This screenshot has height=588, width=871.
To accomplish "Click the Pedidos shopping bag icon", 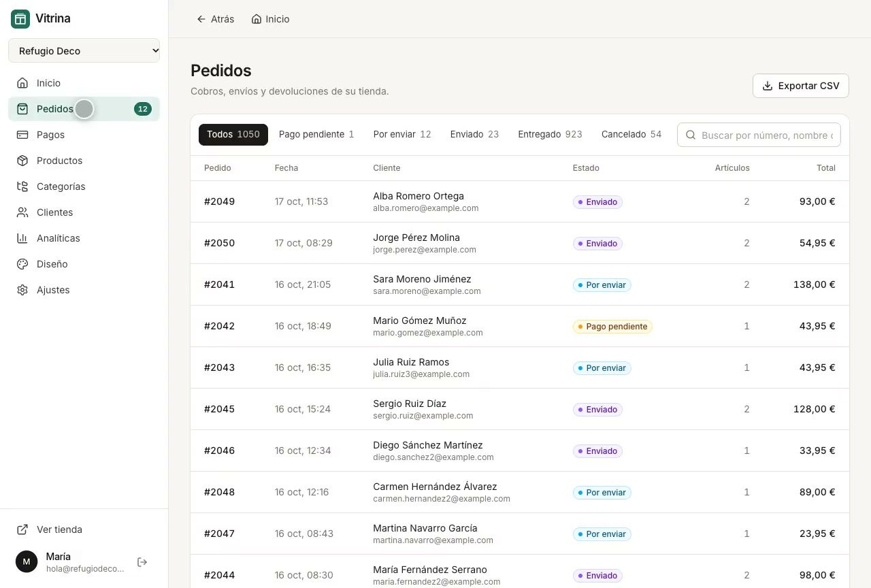I will 22,109.
